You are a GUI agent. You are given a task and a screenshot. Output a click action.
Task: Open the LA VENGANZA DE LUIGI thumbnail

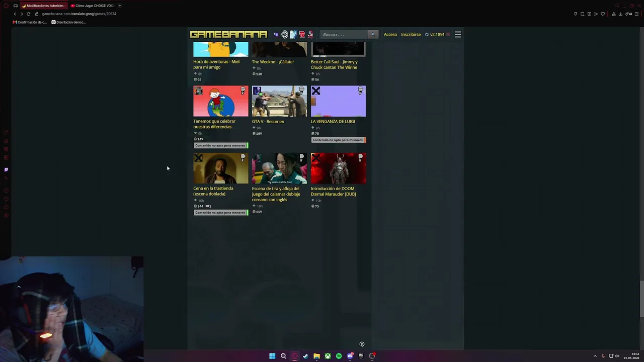pyautogui.click(x=338, y=101)
